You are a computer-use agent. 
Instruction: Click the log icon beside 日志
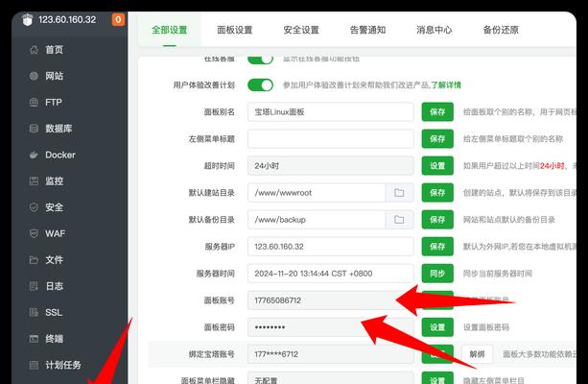point(34,286)
